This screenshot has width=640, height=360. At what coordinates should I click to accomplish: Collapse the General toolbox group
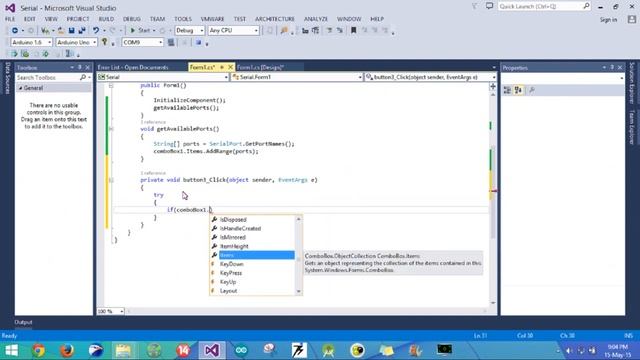[x=20, y=88]
